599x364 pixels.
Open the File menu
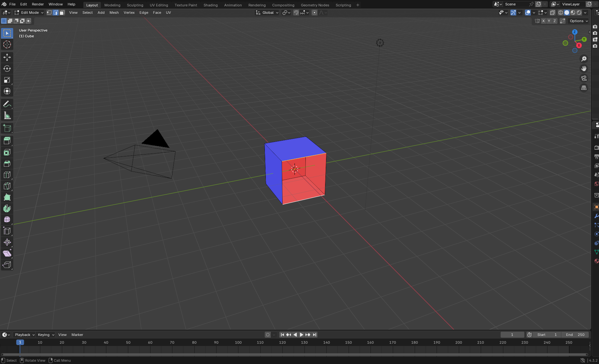click(x=12, y=4)
